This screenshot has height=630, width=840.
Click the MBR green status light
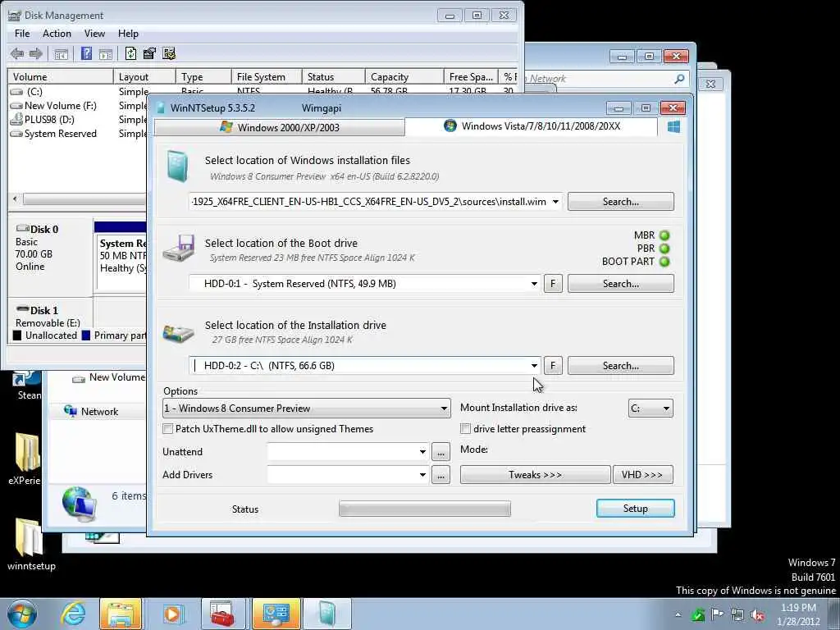(664, 235)
